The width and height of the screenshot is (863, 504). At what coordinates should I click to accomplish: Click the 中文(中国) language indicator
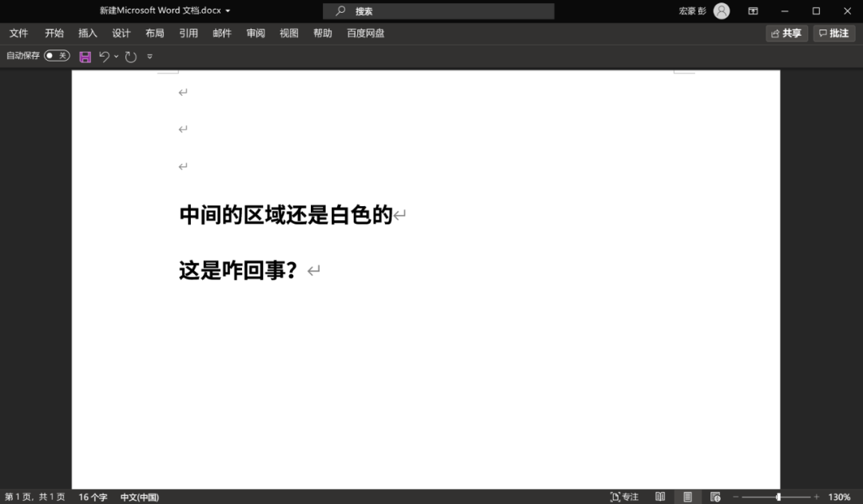pyautogui.click(x=140, y=497)
